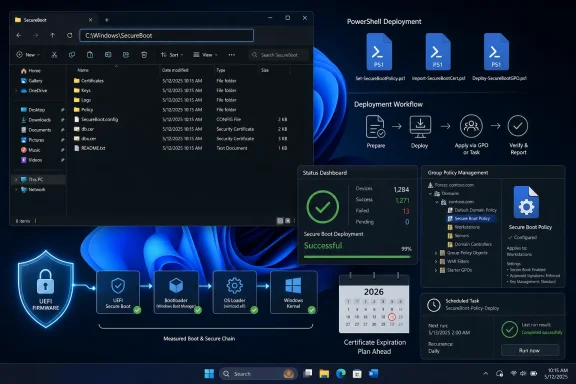This screenshot has width=576, height=384.
Task: Click the Prepare workflow step icon
Action: click(x=375, y=126)
